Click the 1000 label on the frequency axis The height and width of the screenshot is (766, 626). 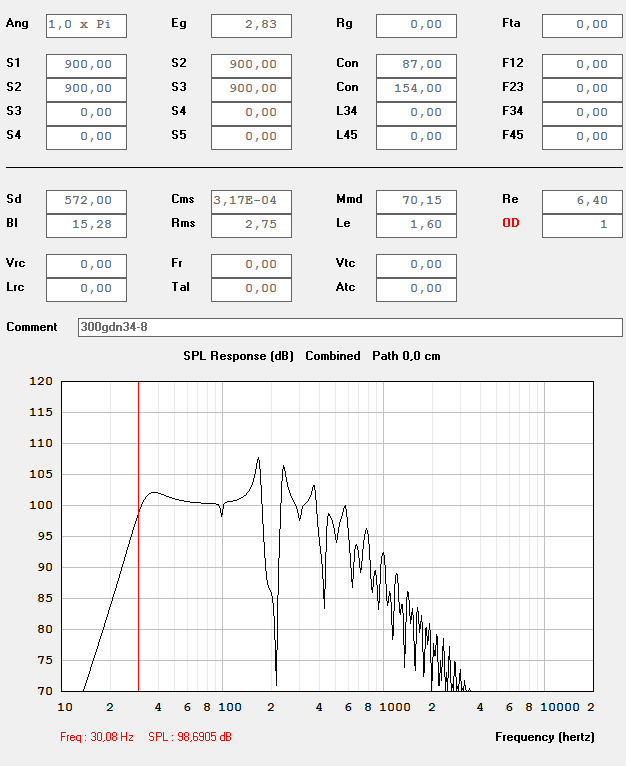coord(395,707)
